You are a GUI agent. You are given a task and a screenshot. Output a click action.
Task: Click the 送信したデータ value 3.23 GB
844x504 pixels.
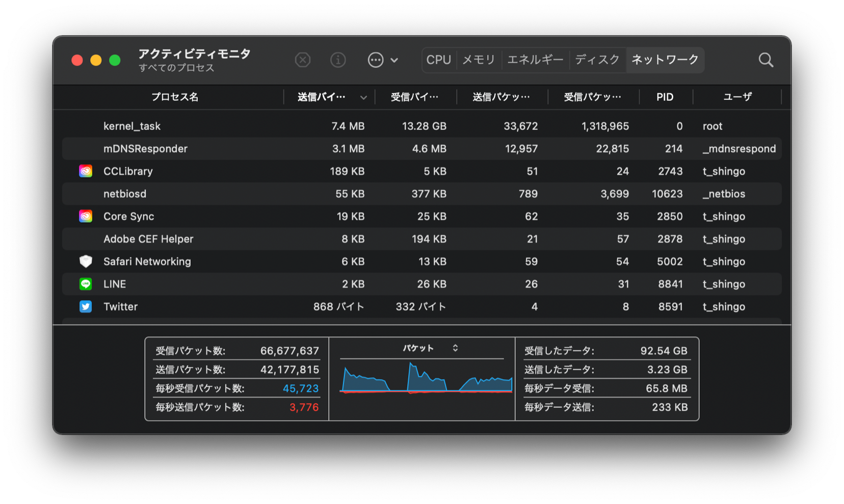coord(667,369)
